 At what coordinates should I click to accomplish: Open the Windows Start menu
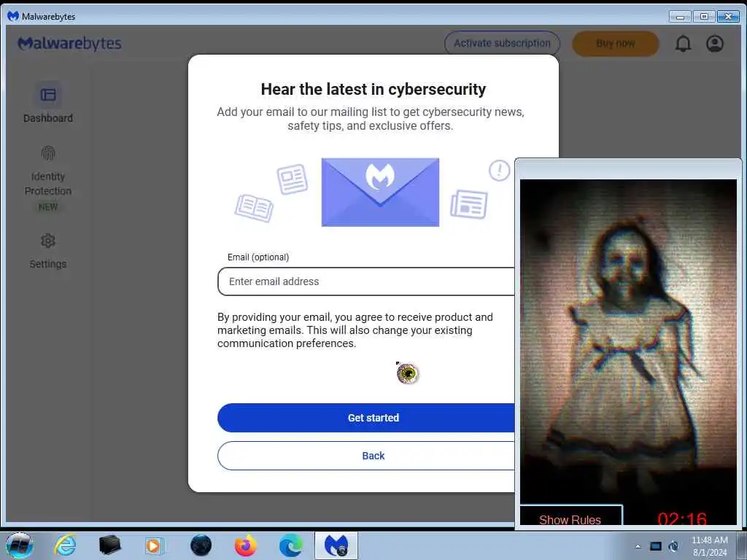(x=19, y=545)
